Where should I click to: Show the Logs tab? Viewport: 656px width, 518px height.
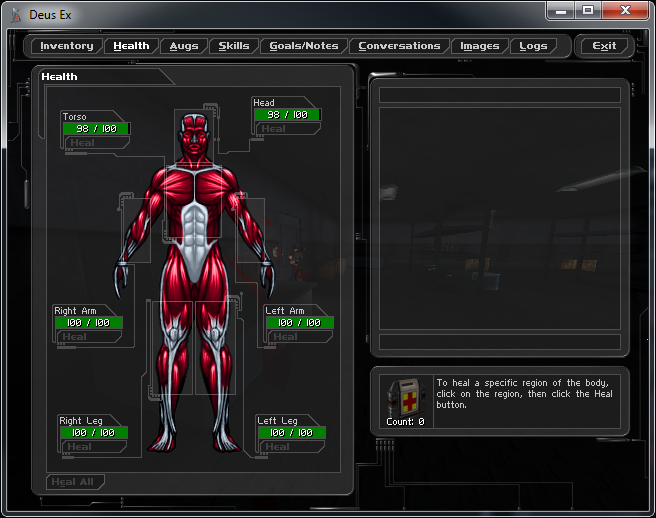(x=533, y=46)
